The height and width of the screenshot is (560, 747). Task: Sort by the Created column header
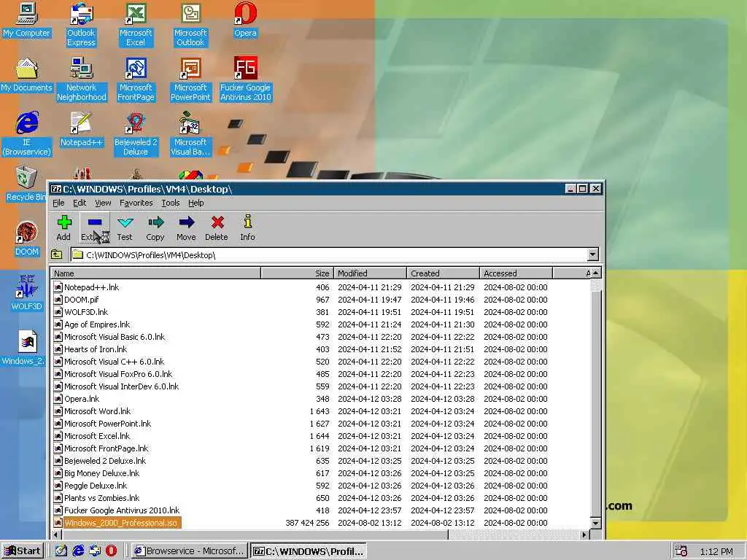pos(443,273)
